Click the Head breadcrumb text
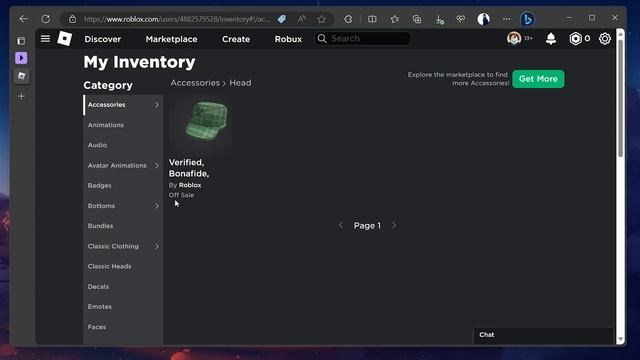The width and height of the screenshot is (640, 360). [x=240, y=83]
